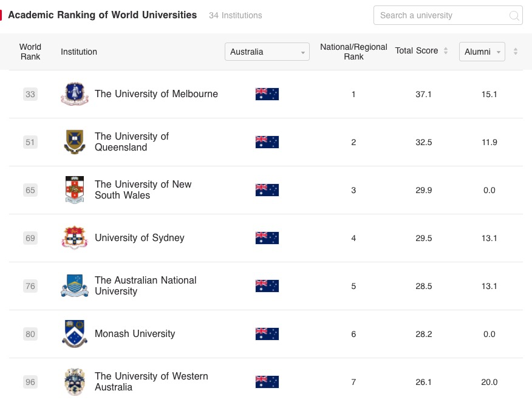Select the UNSW crest logo
Image resolution: width=532 pixels, height=405 pixels.
(x=75, y=189)
